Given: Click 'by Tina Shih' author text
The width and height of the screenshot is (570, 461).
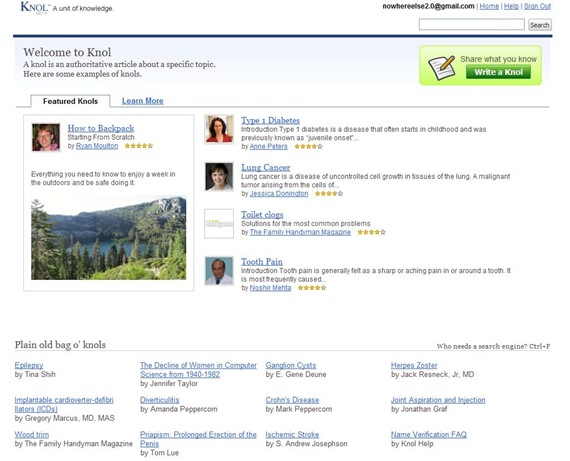Looking at the screenshot, I should 35,374.
